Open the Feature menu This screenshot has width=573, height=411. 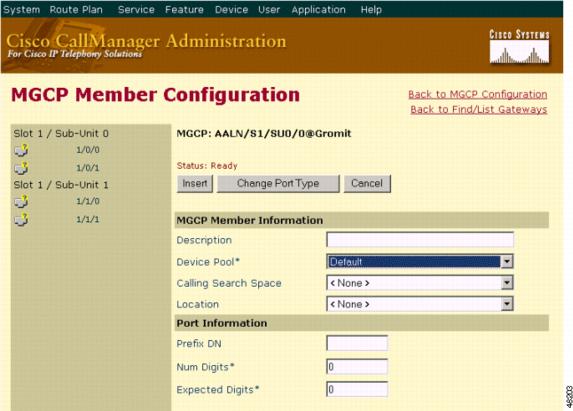point(184,9)
